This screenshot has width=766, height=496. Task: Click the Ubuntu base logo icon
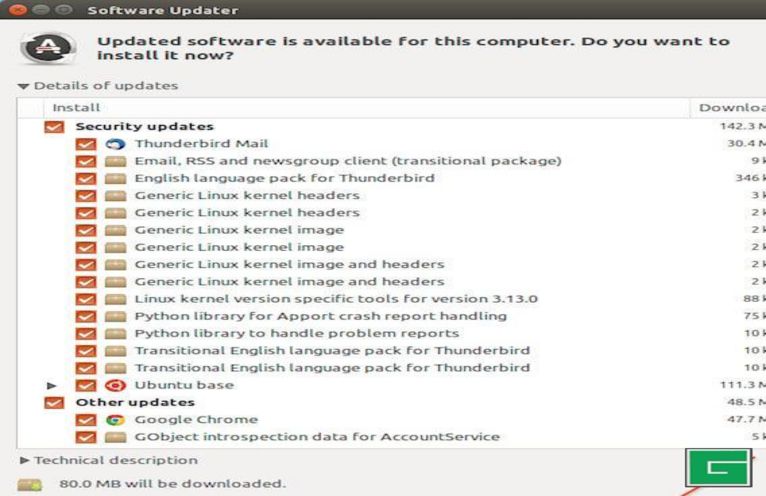115,385
